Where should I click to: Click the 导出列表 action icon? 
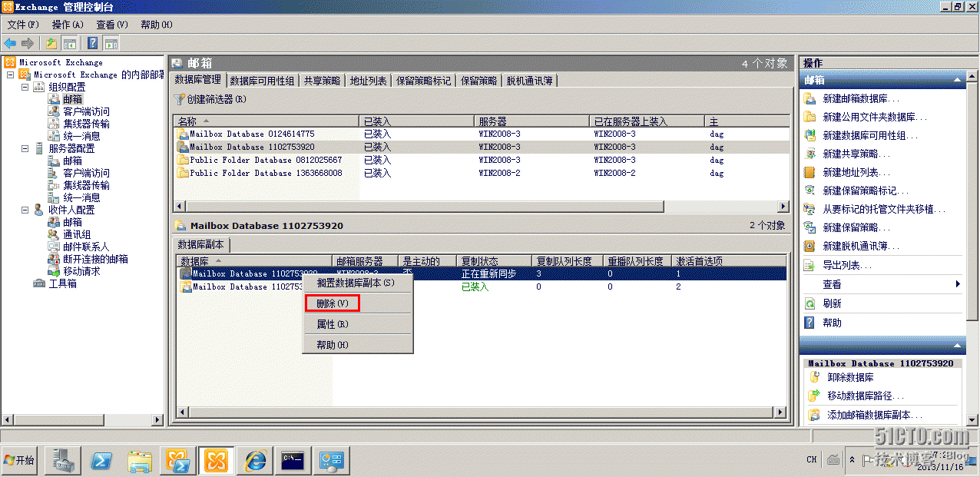(x=809, y=265)
